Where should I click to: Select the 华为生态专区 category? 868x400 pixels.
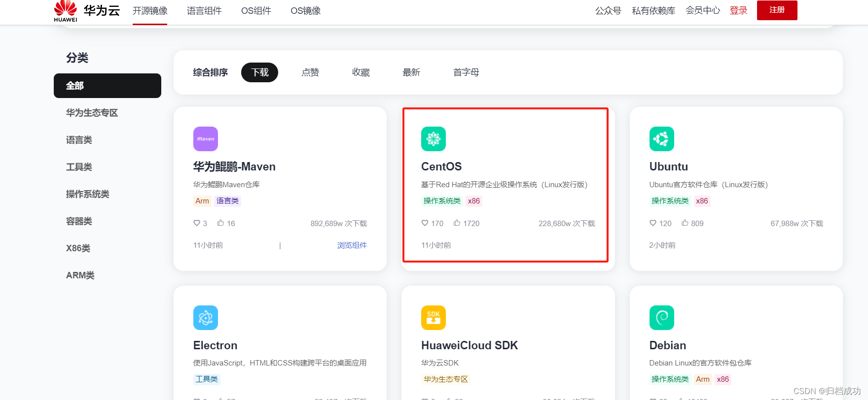(x=92, y=113)
